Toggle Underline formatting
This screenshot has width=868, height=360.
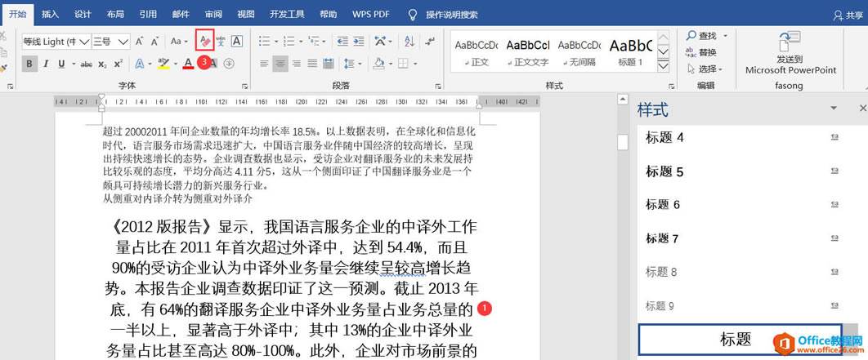60,64
